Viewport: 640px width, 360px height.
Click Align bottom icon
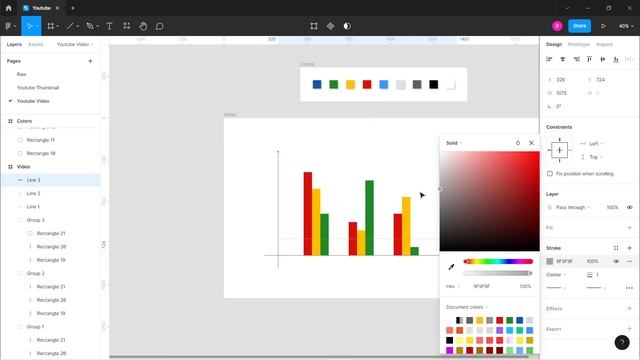tap(616, 59)
